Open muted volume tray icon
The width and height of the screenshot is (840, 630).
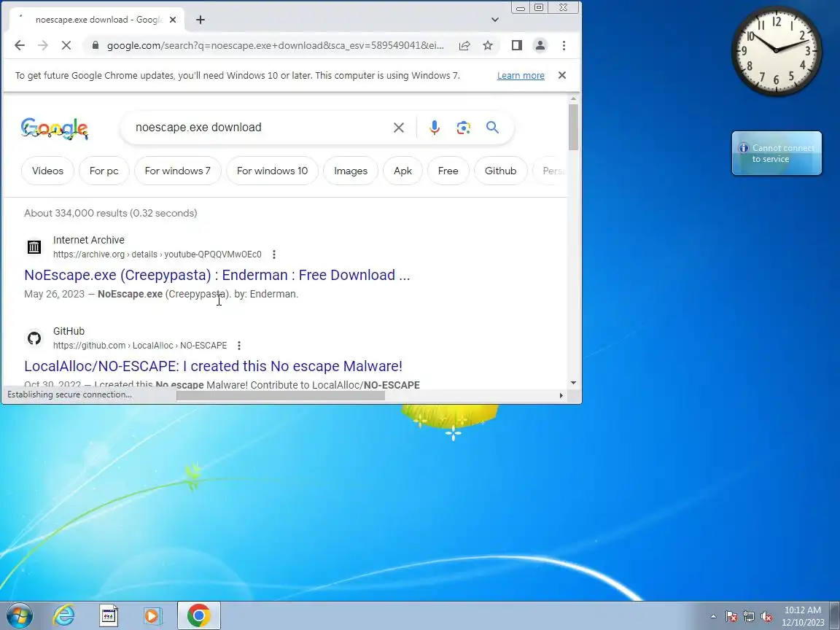click(x=766, y=617)
